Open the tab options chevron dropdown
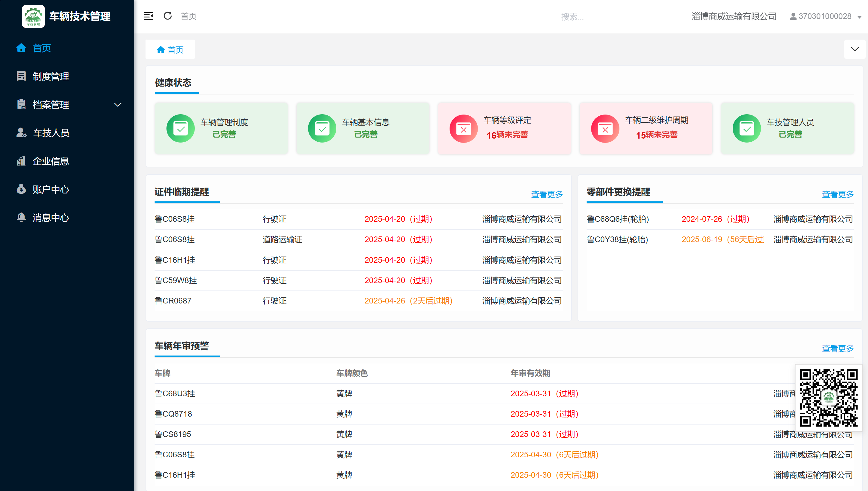868x491 pixels. coord(854,49)
